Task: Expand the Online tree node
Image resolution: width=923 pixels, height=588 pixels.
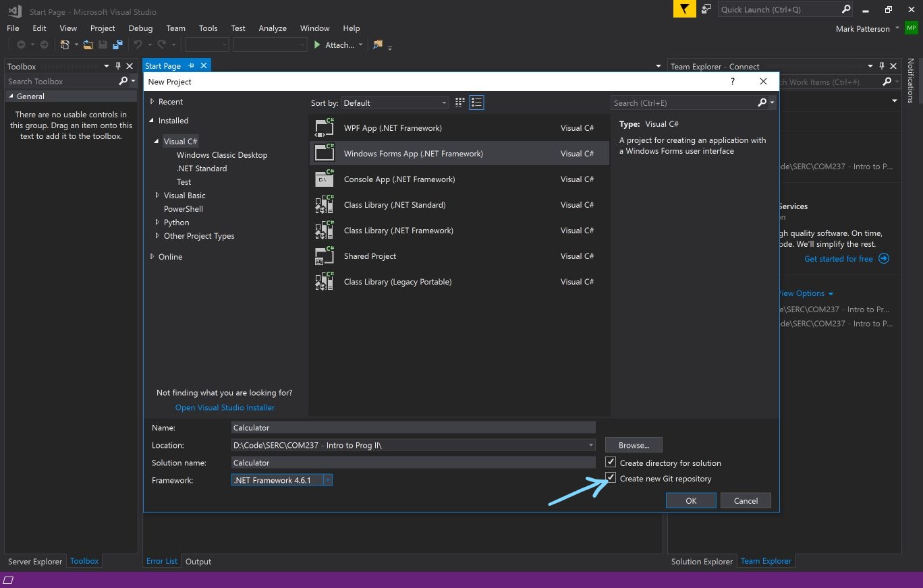Action: click(x=152, y=256)
